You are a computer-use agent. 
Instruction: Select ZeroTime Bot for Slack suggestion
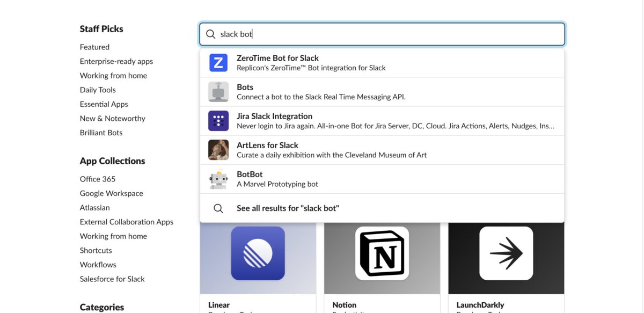(382, 63)
